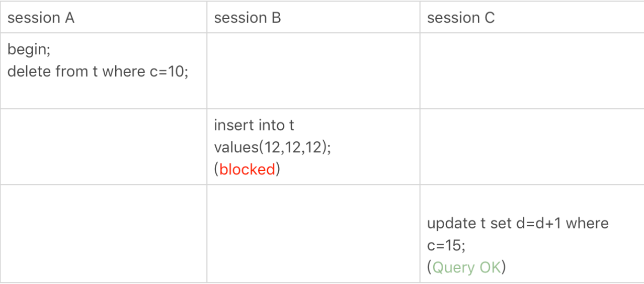
Task: Click the "c=15;" text line
Action: click(446, 245)
